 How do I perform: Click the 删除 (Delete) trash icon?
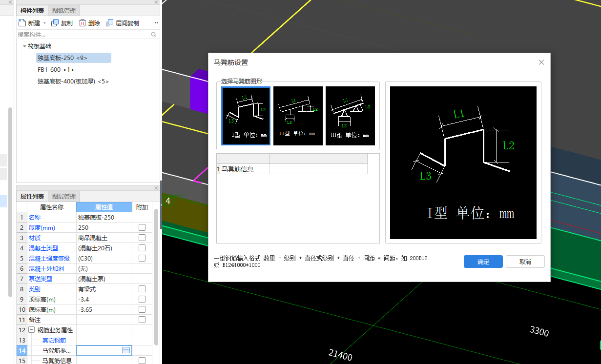point(83,22)
